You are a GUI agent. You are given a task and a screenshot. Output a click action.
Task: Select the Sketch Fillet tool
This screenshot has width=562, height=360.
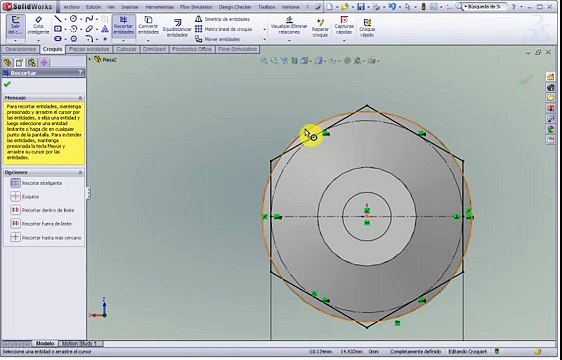click(x=89, y=39)
